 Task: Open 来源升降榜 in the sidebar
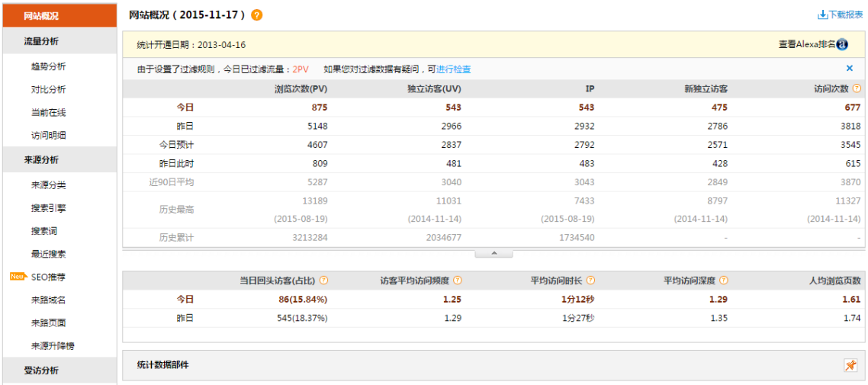(x=53, y=346)
